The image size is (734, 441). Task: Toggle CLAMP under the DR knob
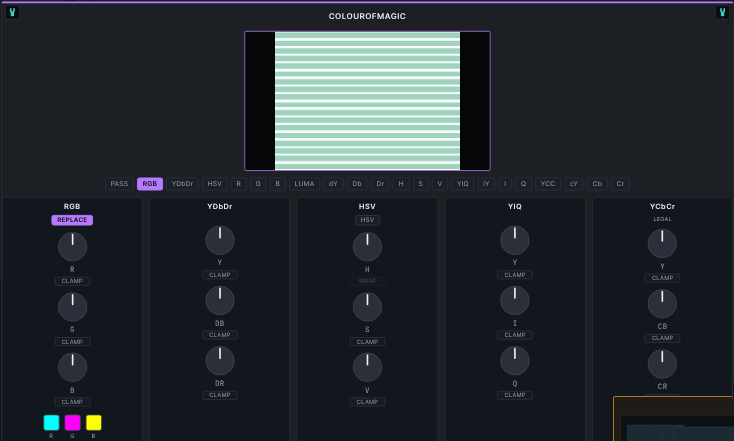point(220,395)
